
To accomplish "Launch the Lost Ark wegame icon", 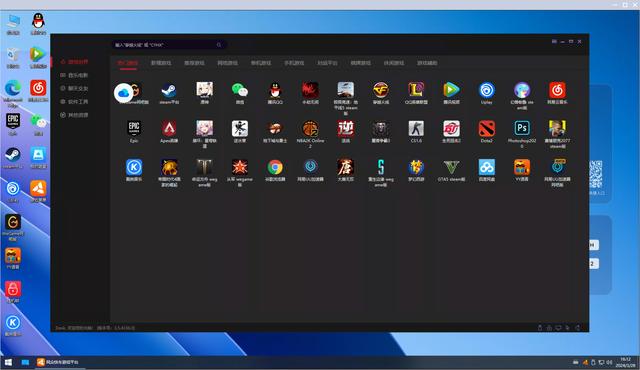I will pos(204,167).
